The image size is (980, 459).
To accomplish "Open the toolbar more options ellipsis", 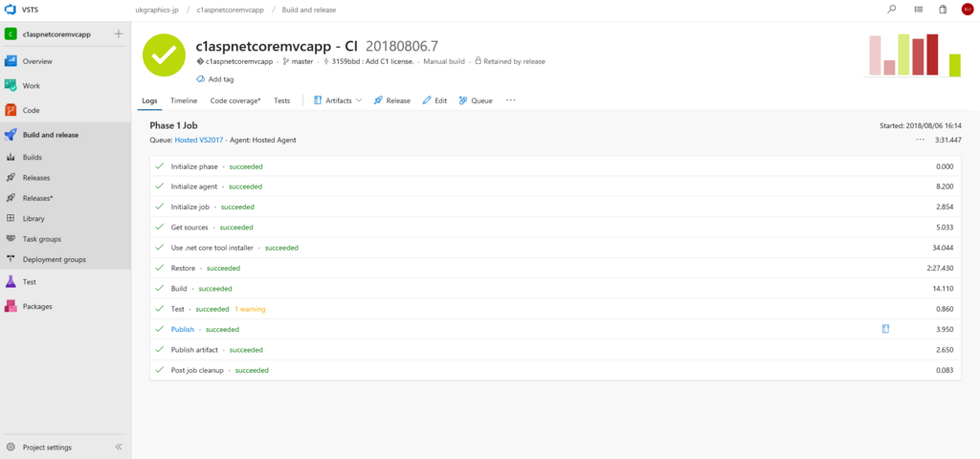I will [511, 99].
